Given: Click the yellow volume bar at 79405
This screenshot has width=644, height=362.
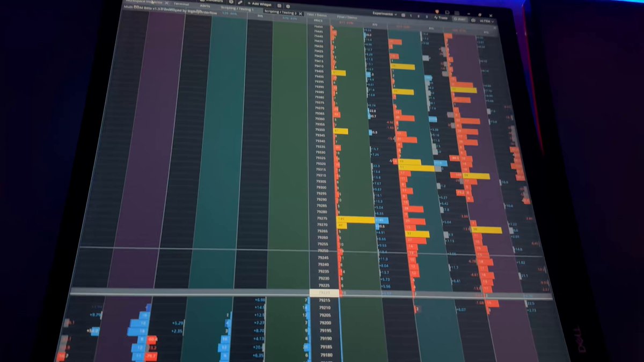Looking at the screenshot, I should [x=339, y=72].
